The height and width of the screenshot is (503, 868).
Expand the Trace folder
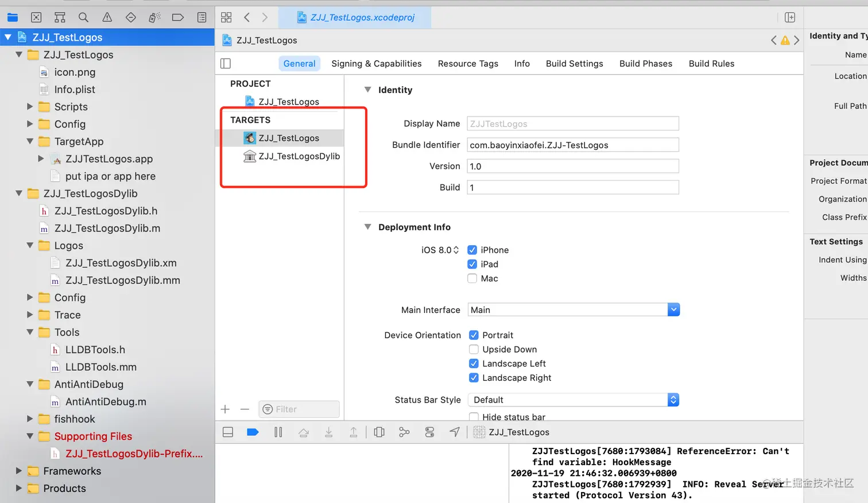tap(30, 315)
